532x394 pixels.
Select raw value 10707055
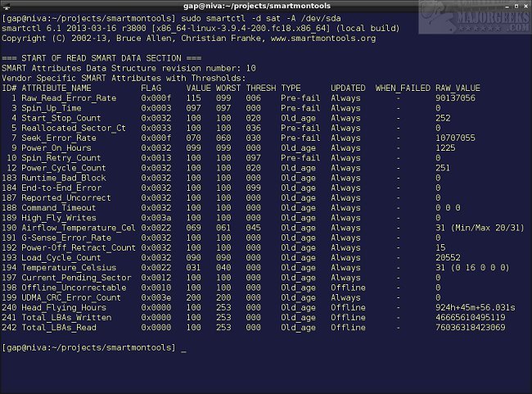click(455, 138)
